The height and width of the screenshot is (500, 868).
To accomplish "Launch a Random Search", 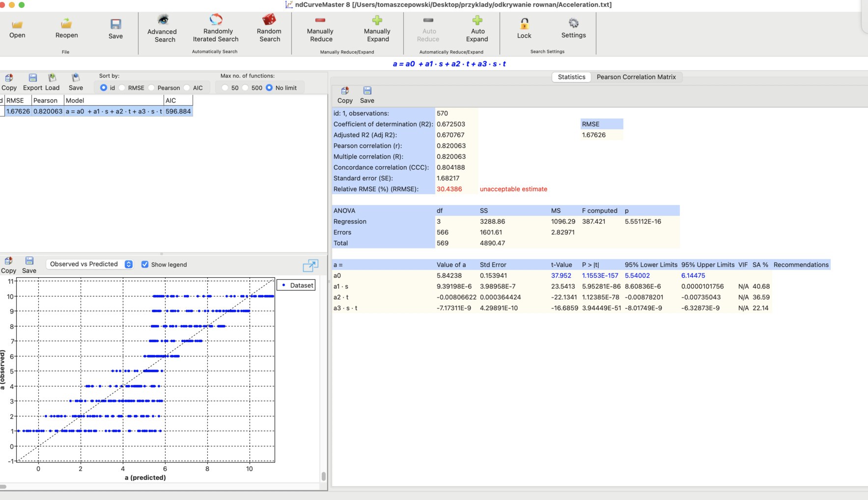I will coord(269,30).
